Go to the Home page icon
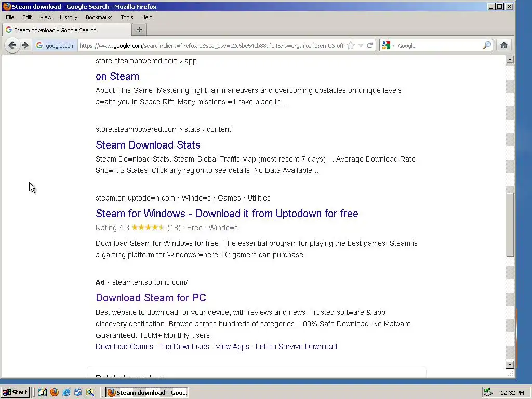This screenshot has width=532, height=399. 504,46
